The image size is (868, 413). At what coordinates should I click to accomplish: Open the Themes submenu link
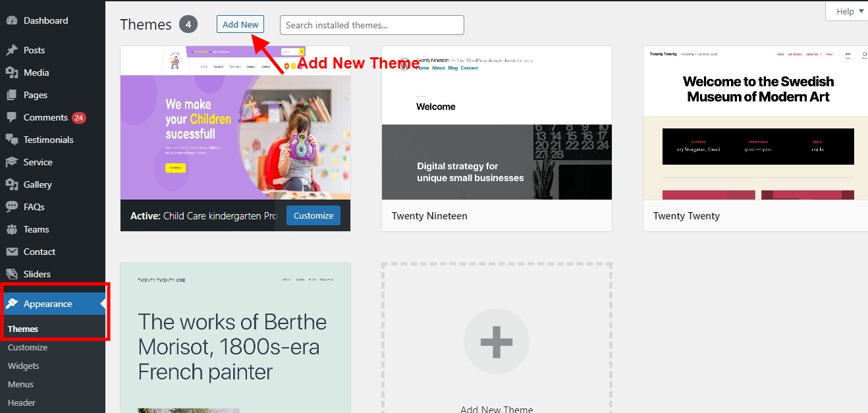[23, 329]
